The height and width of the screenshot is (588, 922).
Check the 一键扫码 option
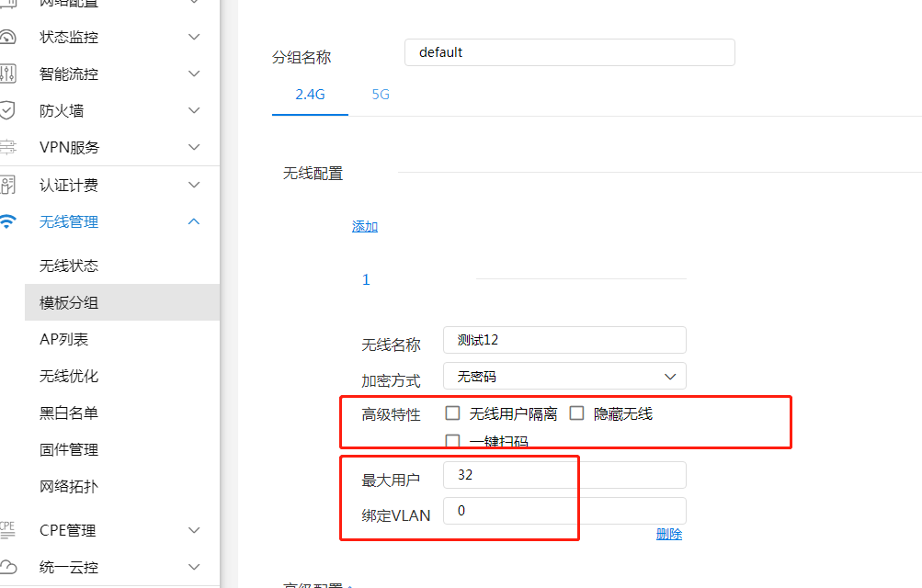click(452, 441)
